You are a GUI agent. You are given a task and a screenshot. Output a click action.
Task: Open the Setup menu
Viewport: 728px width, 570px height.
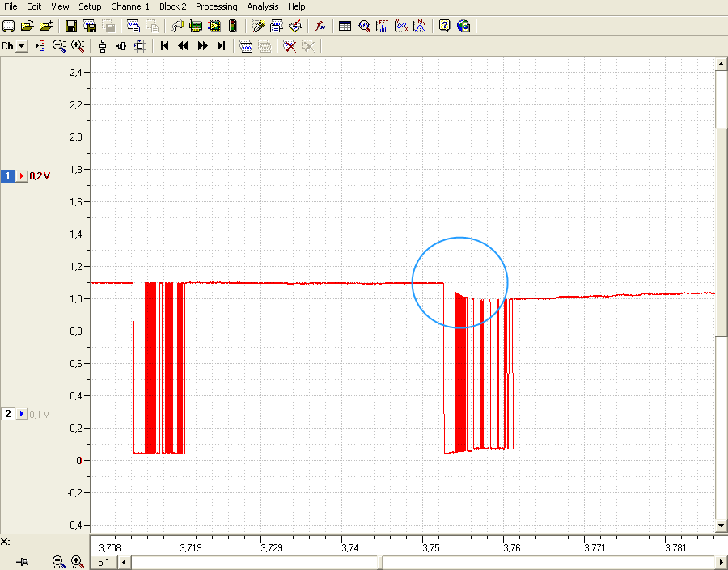[x=90, y=6]
